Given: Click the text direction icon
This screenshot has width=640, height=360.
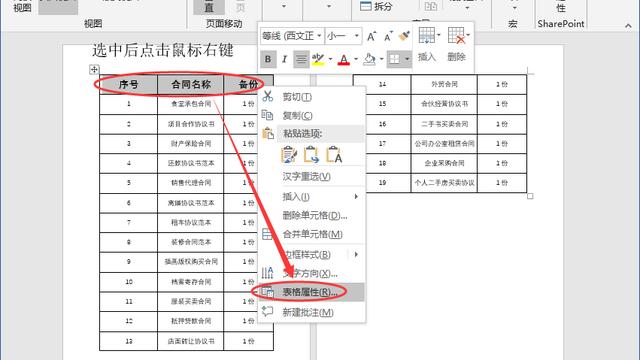Looking at the screenshot, I should coord(267,273).
